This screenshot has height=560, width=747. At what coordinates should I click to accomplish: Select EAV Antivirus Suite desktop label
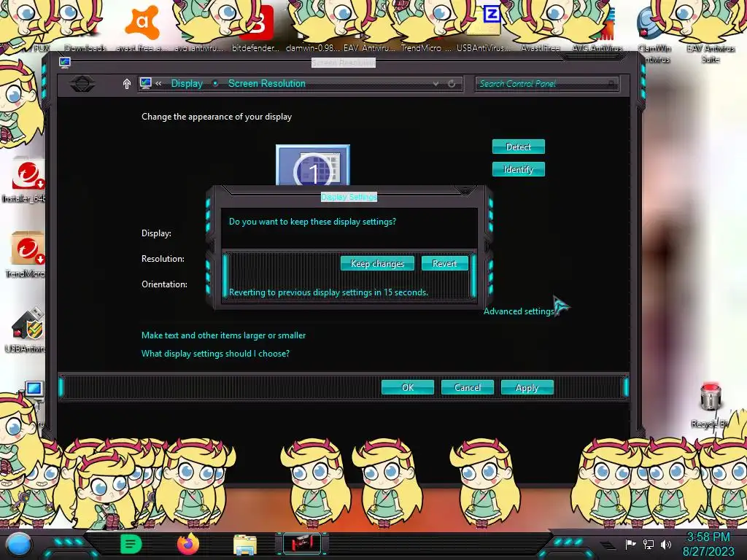click(x=711, y=53)
